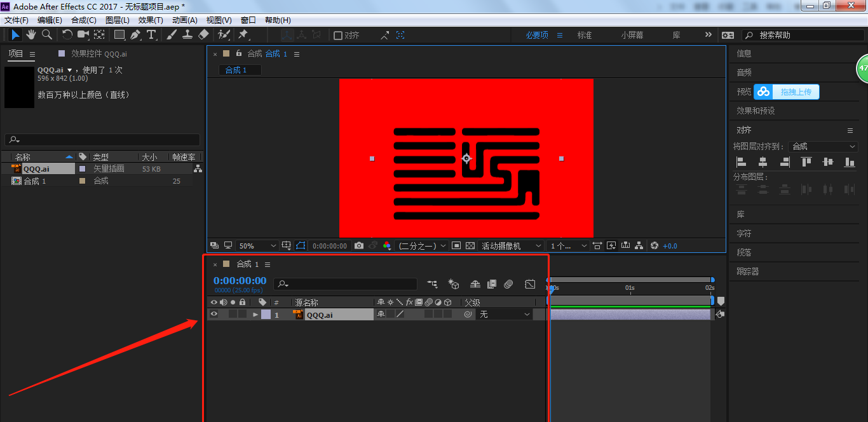Open the 项目 panel menu
868x422 pixels.
pyautogui.click(x=32, y=54)
